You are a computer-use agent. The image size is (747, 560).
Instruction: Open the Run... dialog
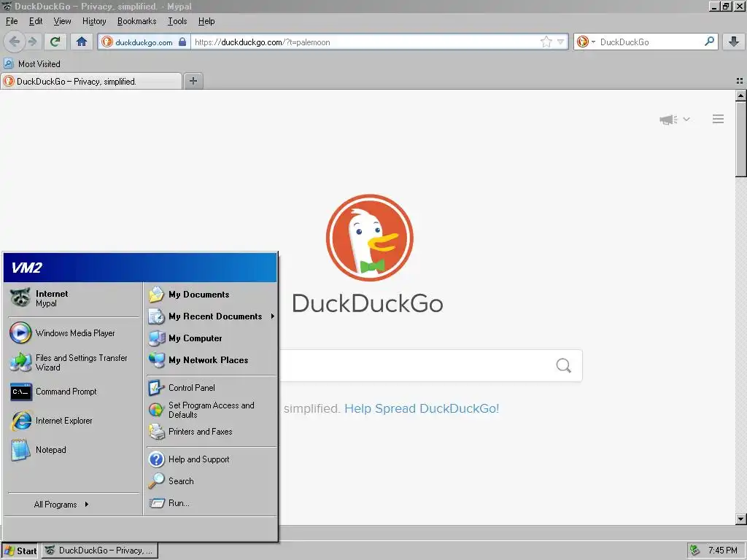coord(211,503)
